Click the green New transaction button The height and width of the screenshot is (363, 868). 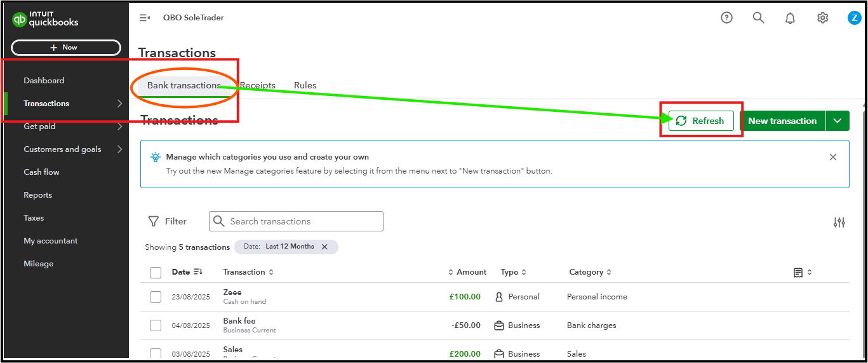[782, 121]
